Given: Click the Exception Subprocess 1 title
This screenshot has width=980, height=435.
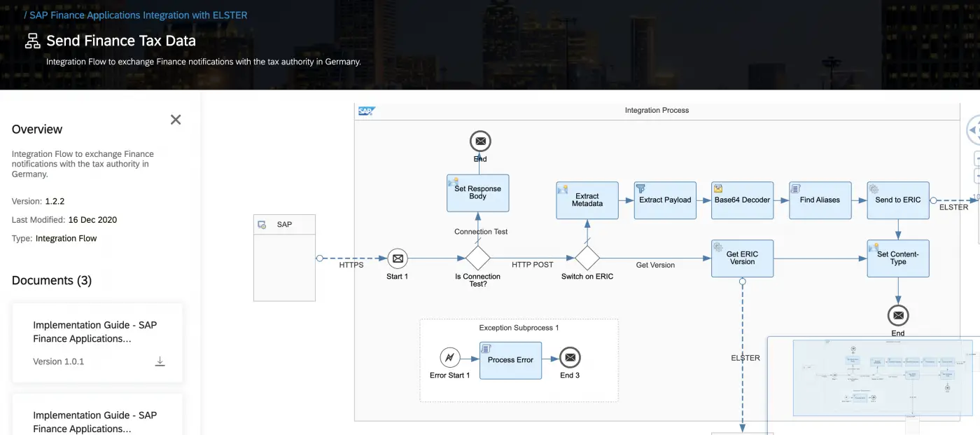Looking at the screenshot, I should [x=519, y=328].
